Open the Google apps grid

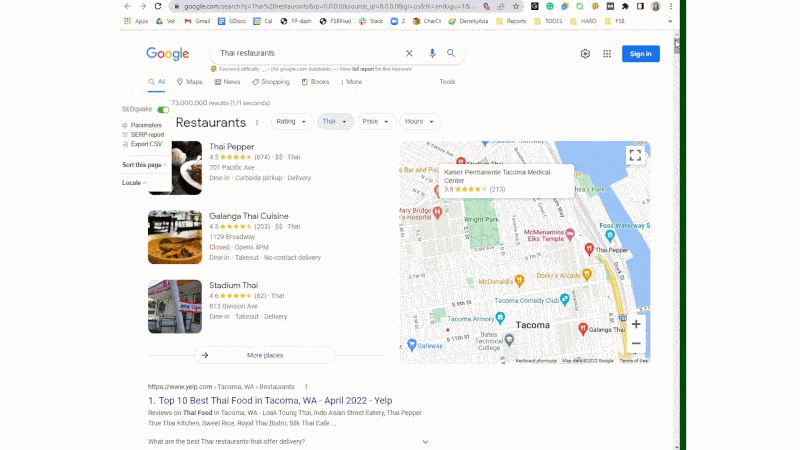pyautogui.click(x=607, y=54)
